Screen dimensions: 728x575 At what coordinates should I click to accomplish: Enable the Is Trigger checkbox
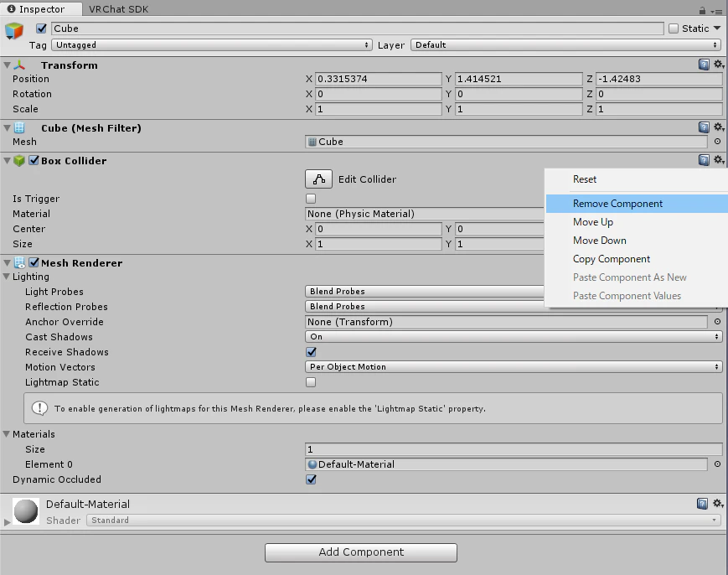click(x=311, y=199)
